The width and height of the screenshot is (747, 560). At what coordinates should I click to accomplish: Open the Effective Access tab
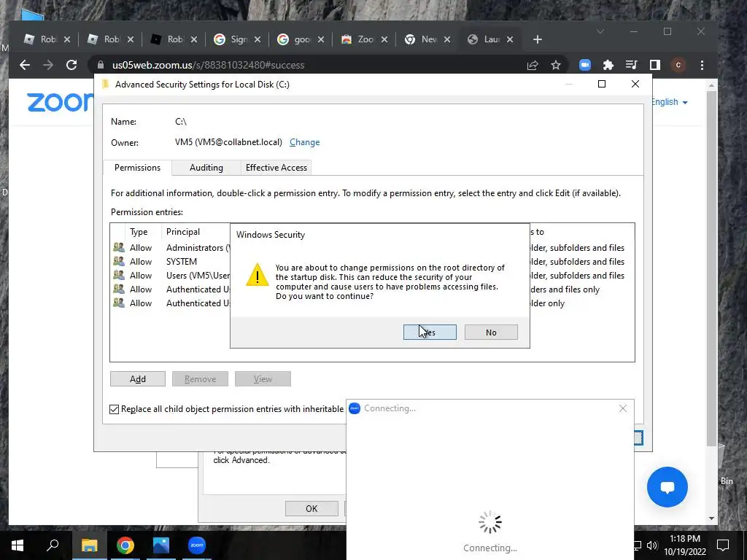[x=276, y=168]
